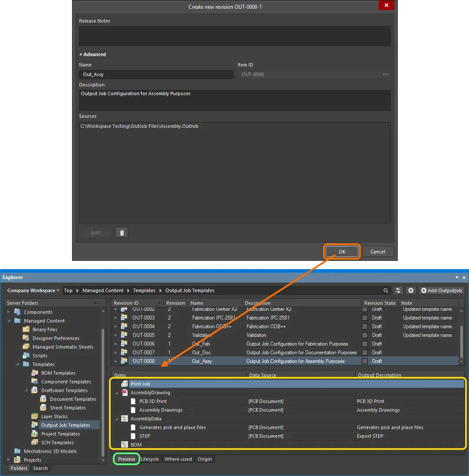
Task: Click the Release Notes text area
Action: click(234, 36)
